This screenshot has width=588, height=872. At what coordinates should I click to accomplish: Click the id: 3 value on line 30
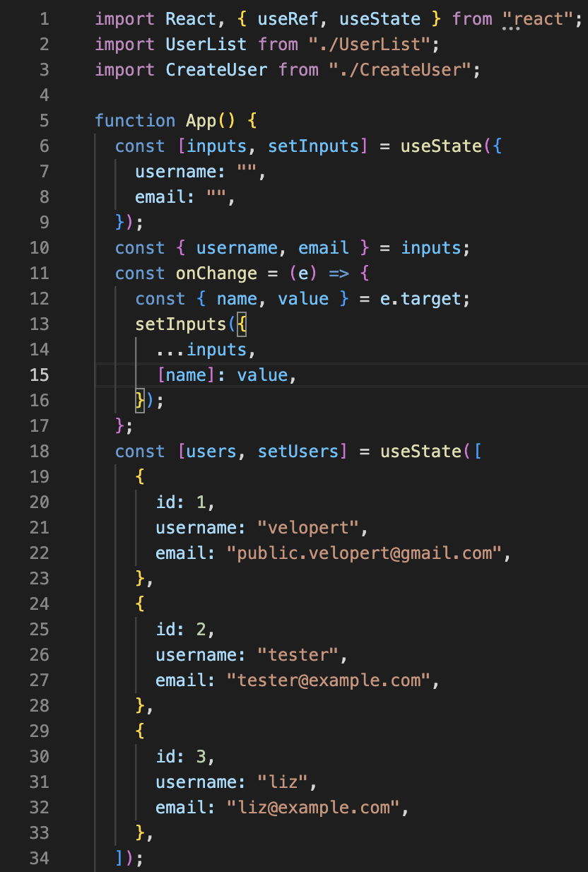click(201, 757)
